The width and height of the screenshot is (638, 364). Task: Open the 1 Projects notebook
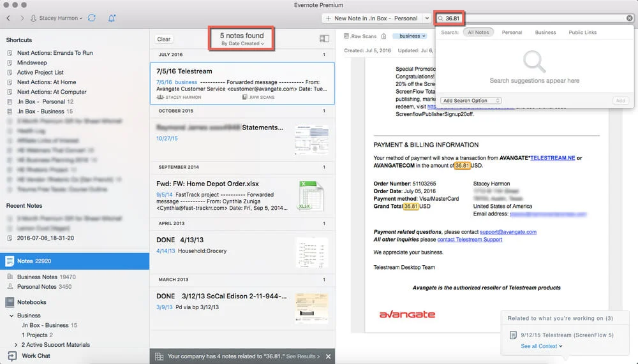[x=37, y=335]
